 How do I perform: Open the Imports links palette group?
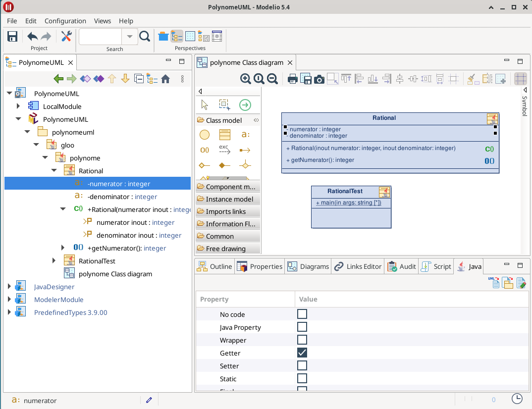click(x=228, y=211)
